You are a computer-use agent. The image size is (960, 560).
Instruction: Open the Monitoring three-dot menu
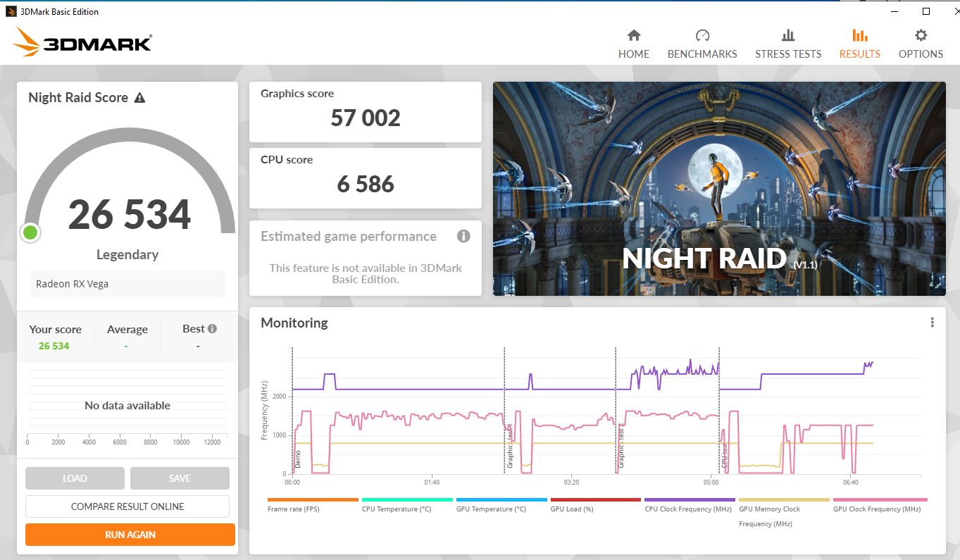[932, 323]
